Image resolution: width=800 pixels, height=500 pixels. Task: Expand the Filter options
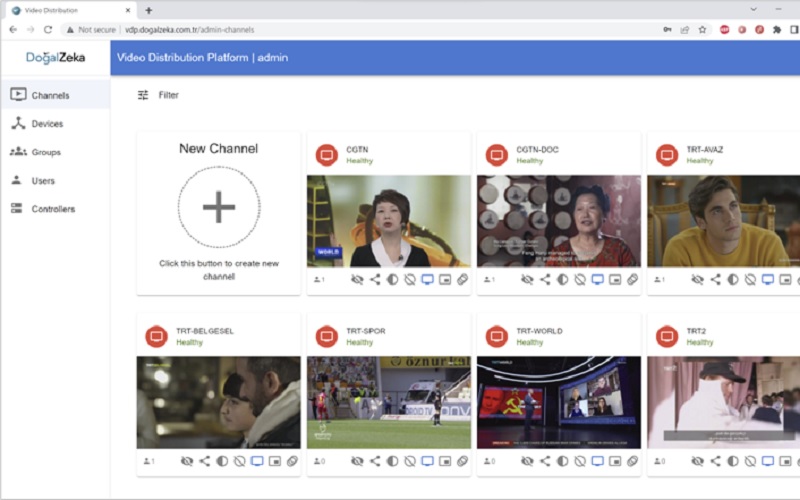coord(158,95)
